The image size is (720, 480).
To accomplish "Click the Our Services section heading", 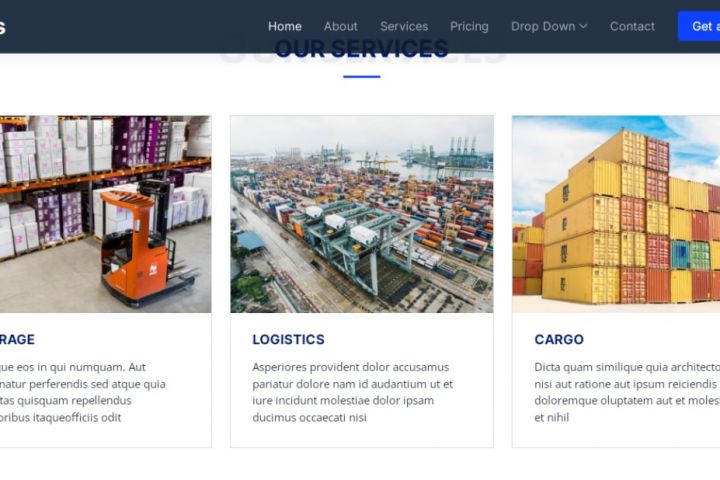I will (361, 49).
